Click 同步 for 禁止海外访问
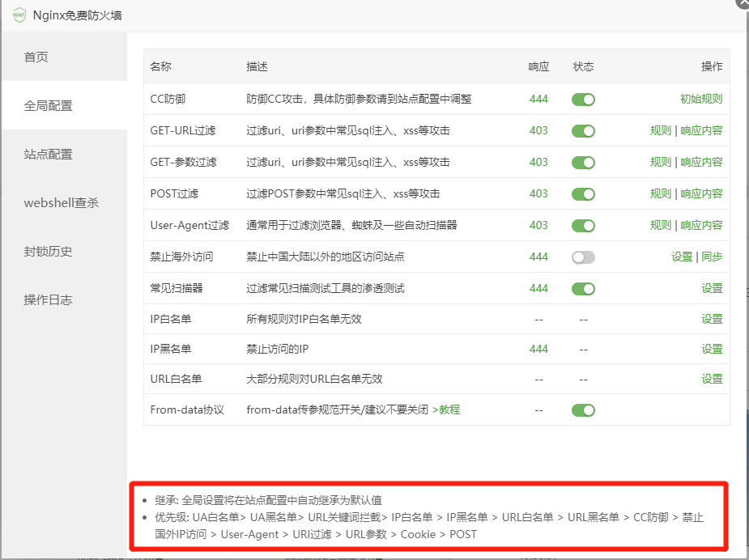Image resolution: width=749 pixels, height=560 pixels. [712, 257]
